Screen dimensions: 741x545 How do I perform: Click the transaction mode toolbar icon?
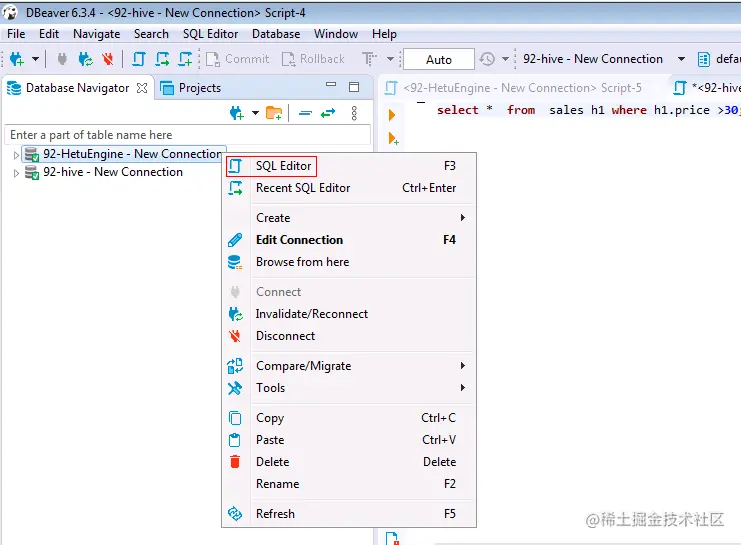point(369,59)
